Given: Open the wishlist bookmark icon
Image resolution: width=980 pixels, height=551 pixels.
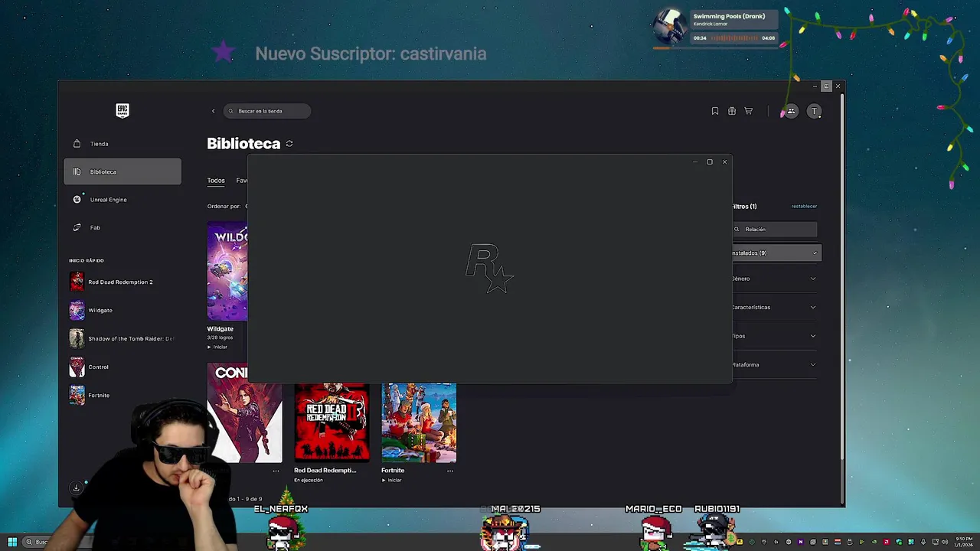Looking at the screenshot, I should tap(715, 111).
